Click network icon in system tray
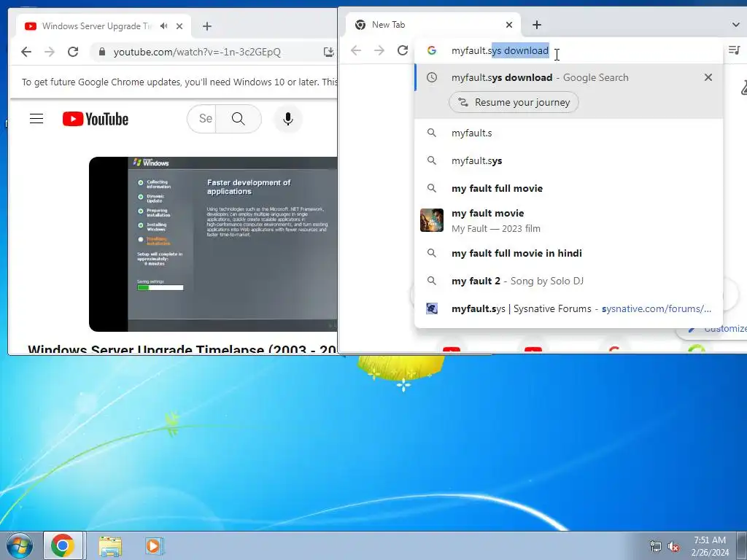The image size is (747, 560). [x=656, y=546]
